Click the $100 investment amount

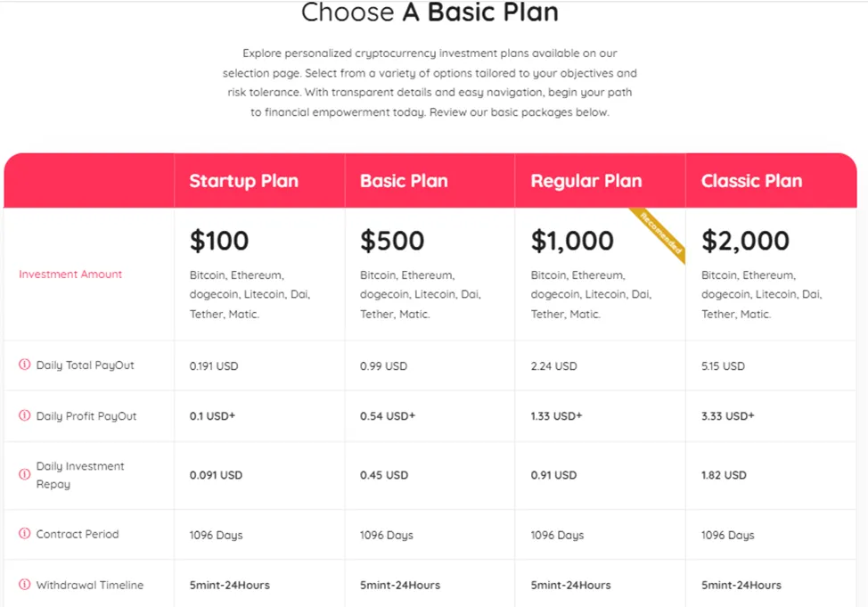pyautogui.click(x=219, y=241)
